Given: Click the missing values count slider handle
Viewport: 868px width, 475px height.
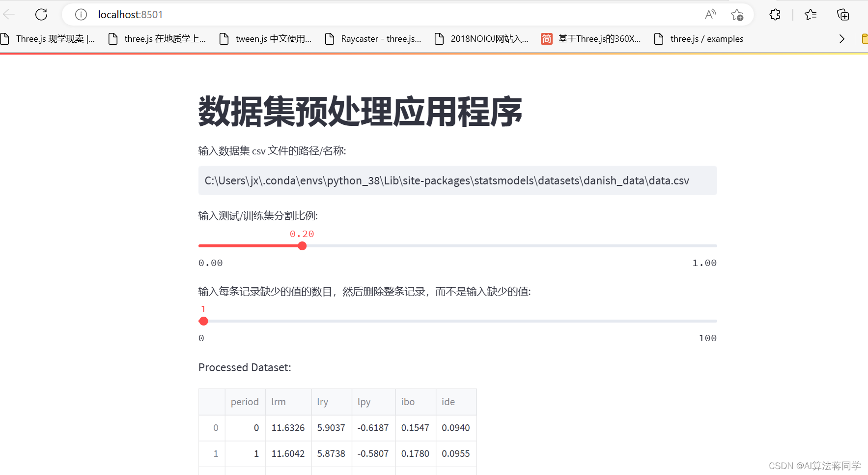Looking at the screenshot, I should (x=203, y=321).
